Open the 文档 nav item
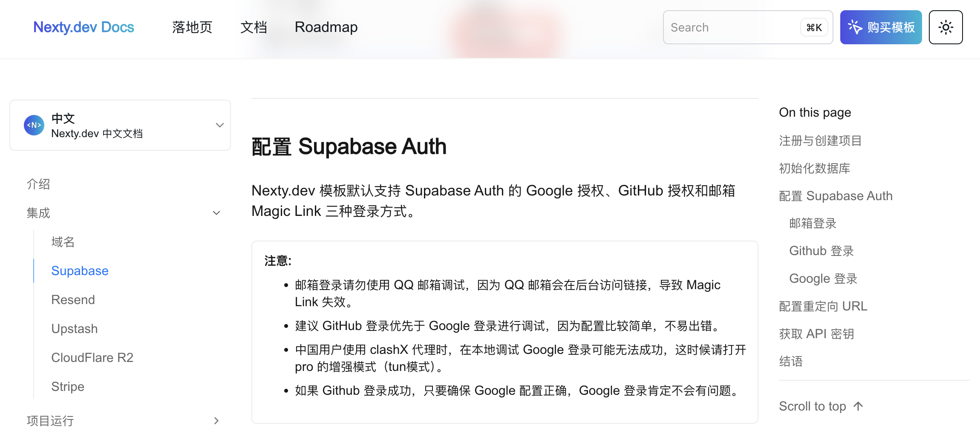This screenshot has width=980, height=448. click(254, 27)
